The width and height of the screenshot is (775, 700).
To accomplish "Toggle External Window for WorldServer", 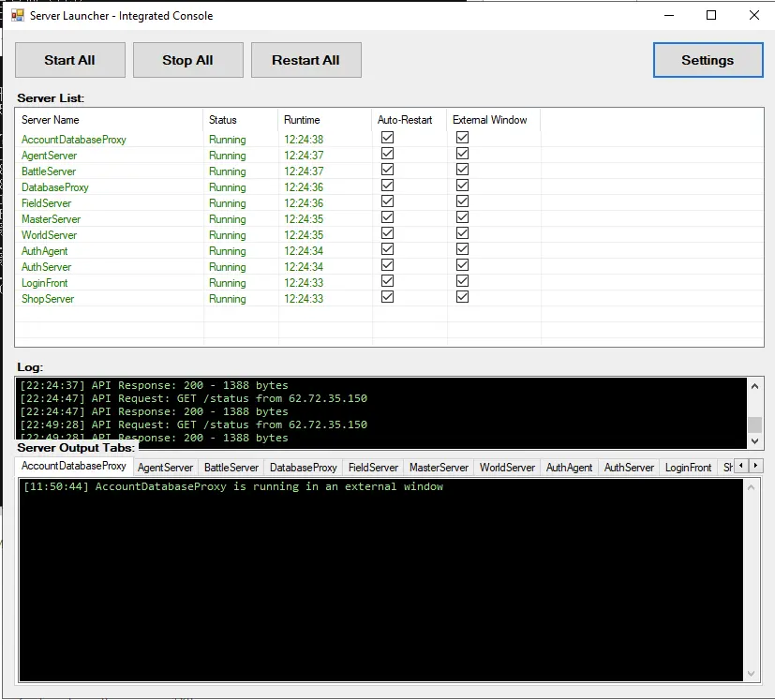I will [462, 233].
